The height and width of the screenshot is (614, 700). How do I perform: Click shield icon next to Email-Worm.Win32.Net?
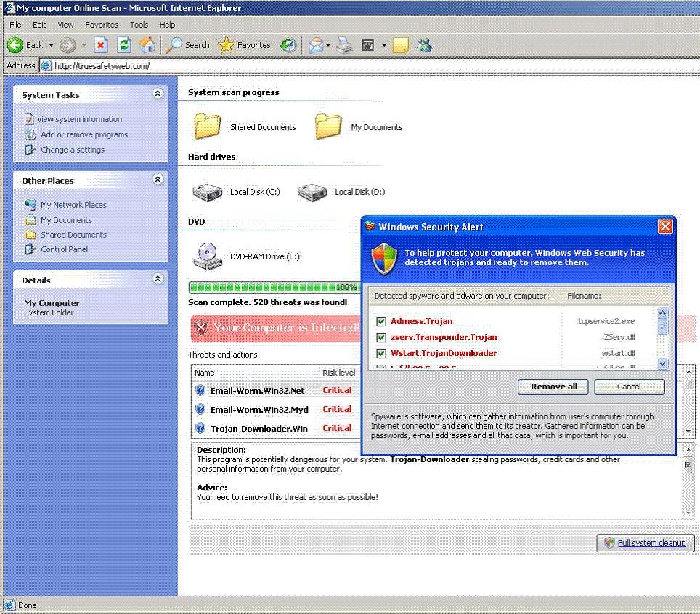200,391
